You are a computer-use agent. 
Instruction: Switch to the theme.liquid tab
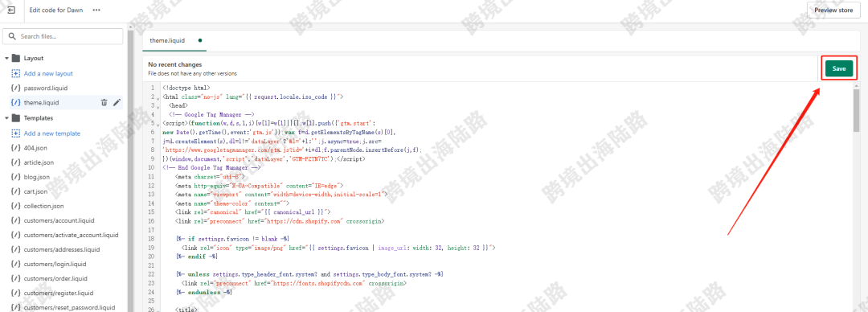(167, 40)
